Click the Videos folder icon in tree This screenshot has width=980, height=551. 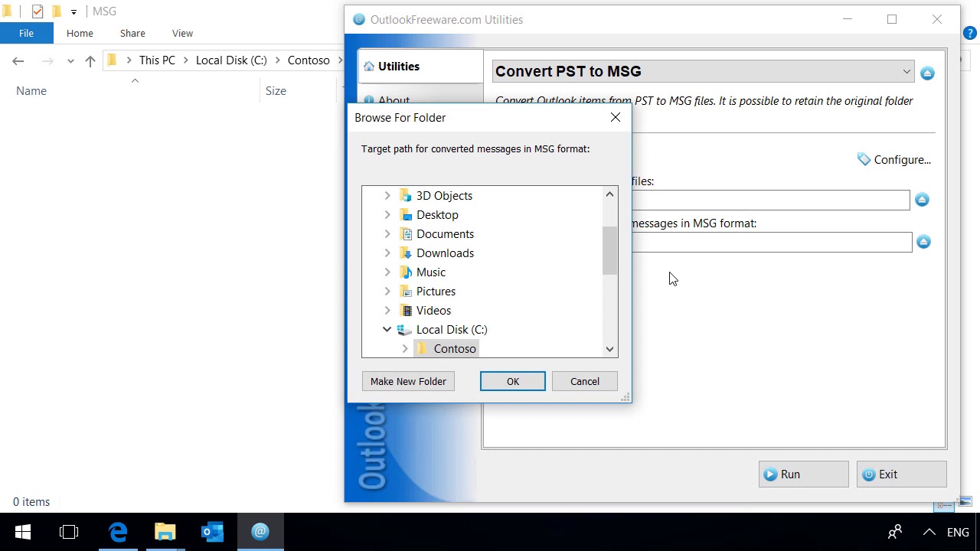tap(406, 311)
